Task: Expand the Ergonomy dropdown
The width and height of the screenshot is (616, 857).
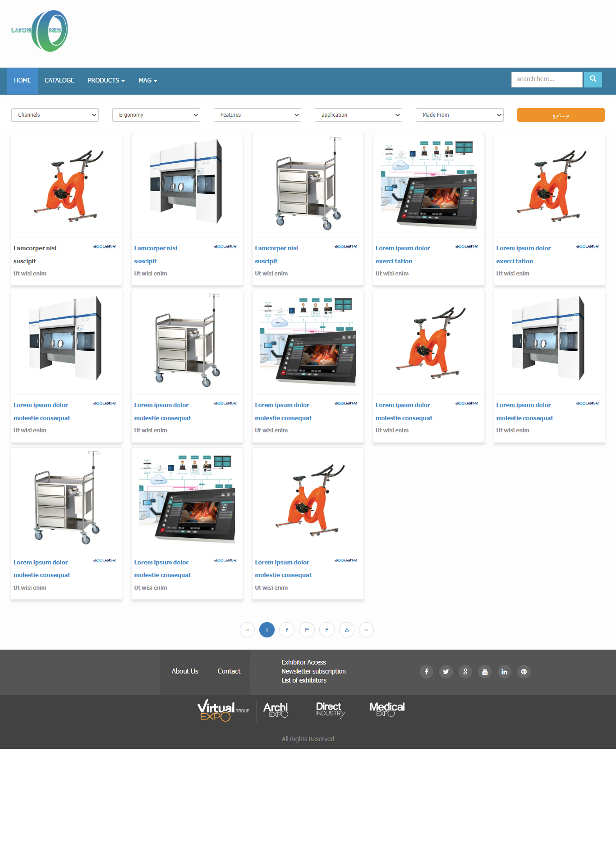Action: (x=156, y=115)
